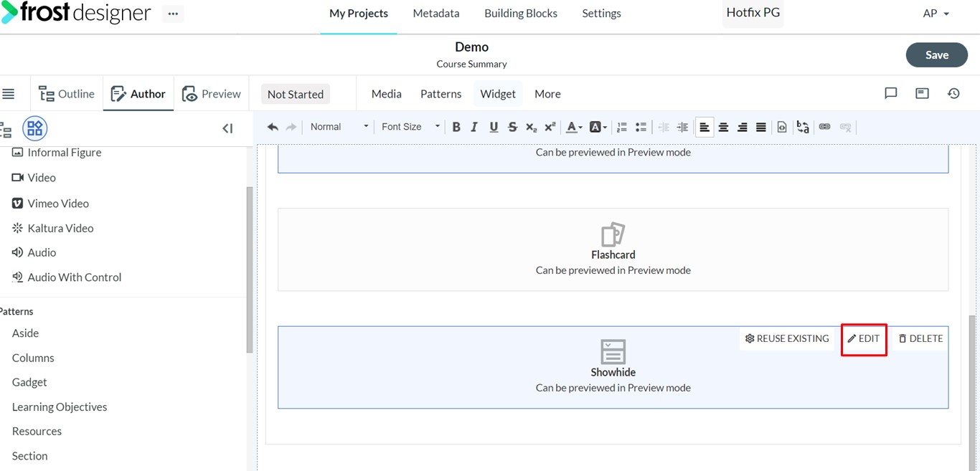Viewport: 980px width, 471px height.
Task: Insert a Vimeo Video from the sidebar
Action: (50, 203)
